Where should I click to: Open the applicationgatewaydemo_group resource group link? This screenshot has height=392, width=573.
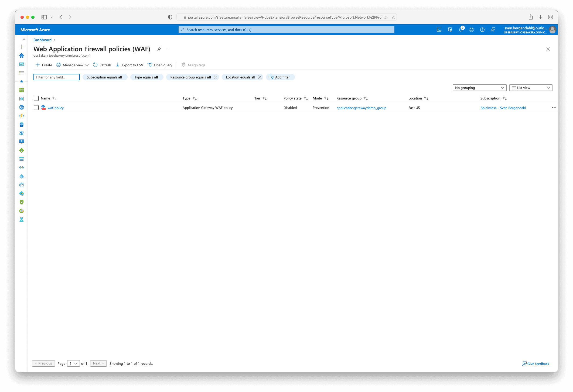click(x=361, y=108)
